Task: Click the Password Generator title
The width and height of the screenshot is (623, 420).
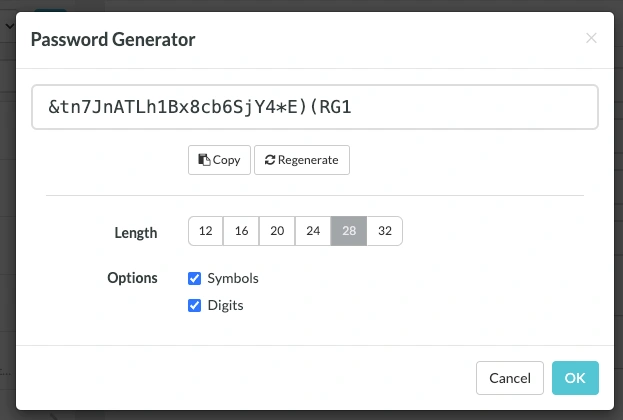Action: 113,40
